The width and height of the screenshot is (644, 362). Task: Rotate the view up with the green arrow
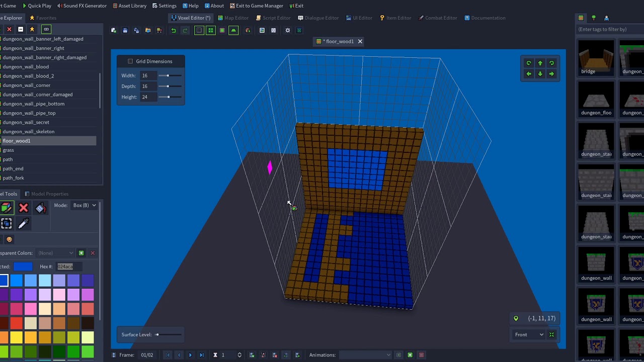[540, 63]
